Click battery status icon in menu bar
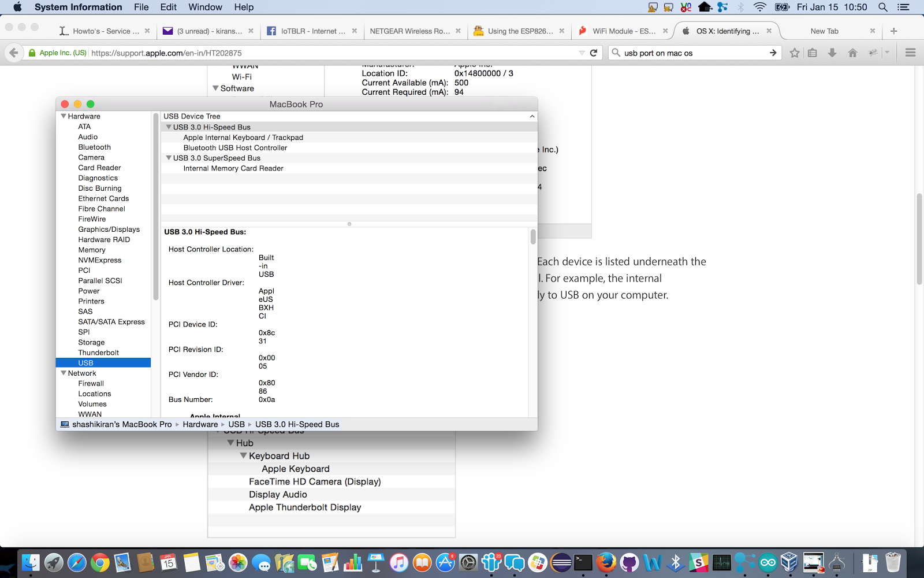The width and height of the screenshot is (924, 578). [x=782, y=7]
